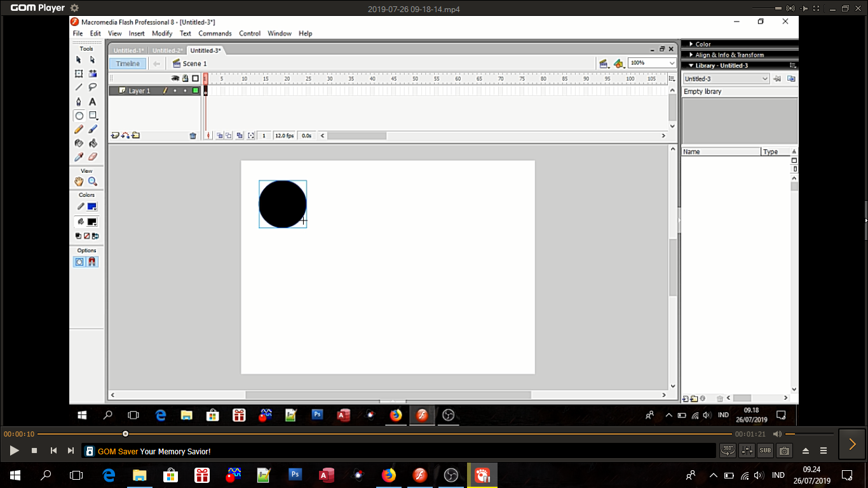
Task: Delete layer with trash icon
Action: click(x=193, y=136)
